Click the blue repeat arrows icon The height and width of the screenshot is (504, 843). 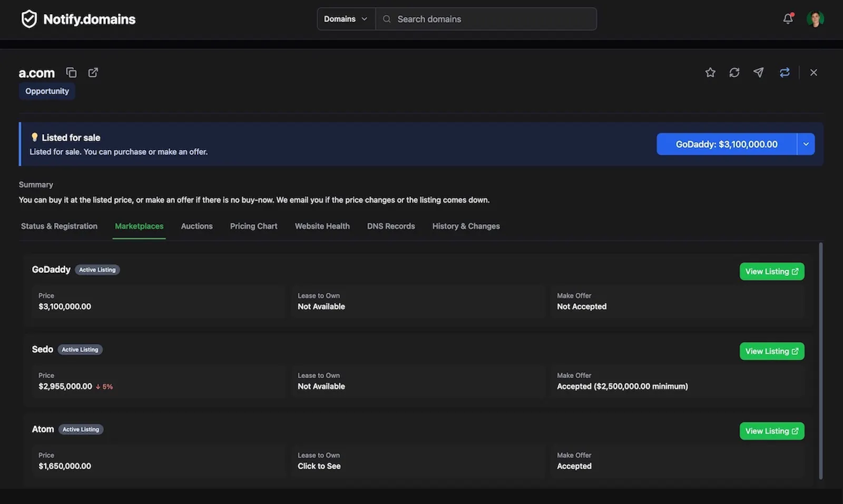pos(785,73)
